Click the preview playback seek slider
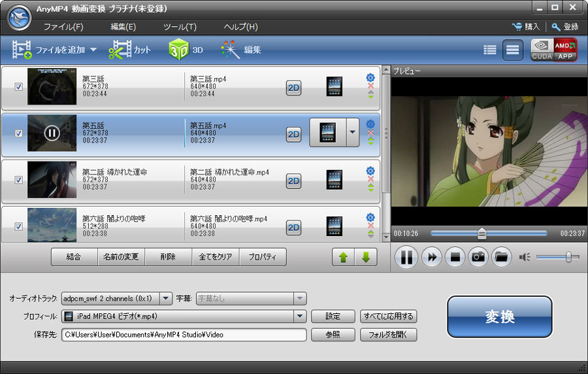Viewport: 588px width, 374px height. coord(488,233)
